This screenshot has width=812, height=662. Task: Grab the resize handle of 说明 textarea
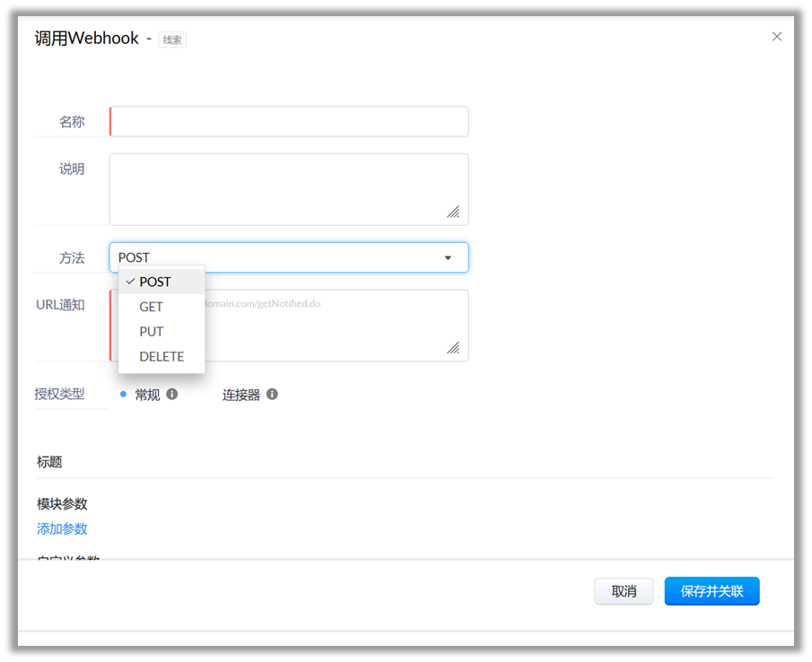click(x=454, y=212)
